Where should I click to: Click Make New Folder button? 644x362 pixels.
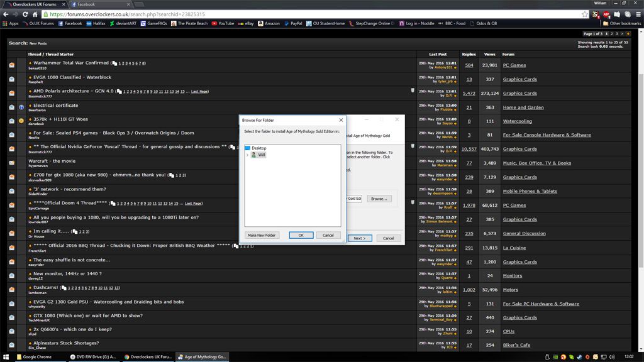(262, 235)
